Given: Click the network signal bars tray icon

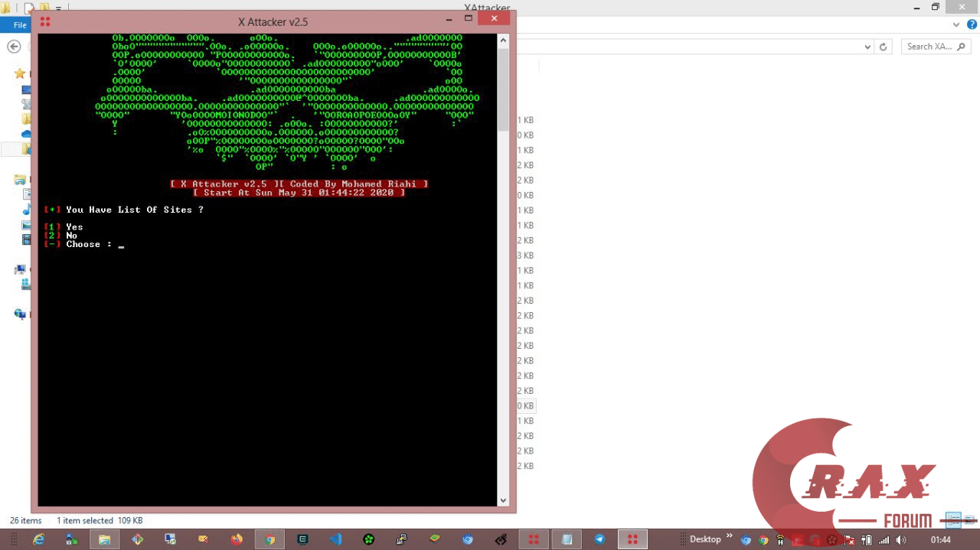Looking at the screenshot, I should coord(884,539).
